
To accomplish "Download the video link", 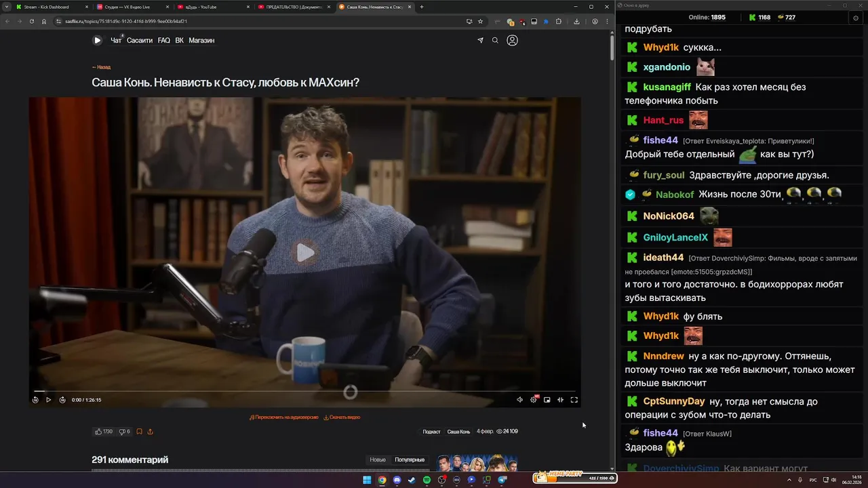I will tap(342, 418).
